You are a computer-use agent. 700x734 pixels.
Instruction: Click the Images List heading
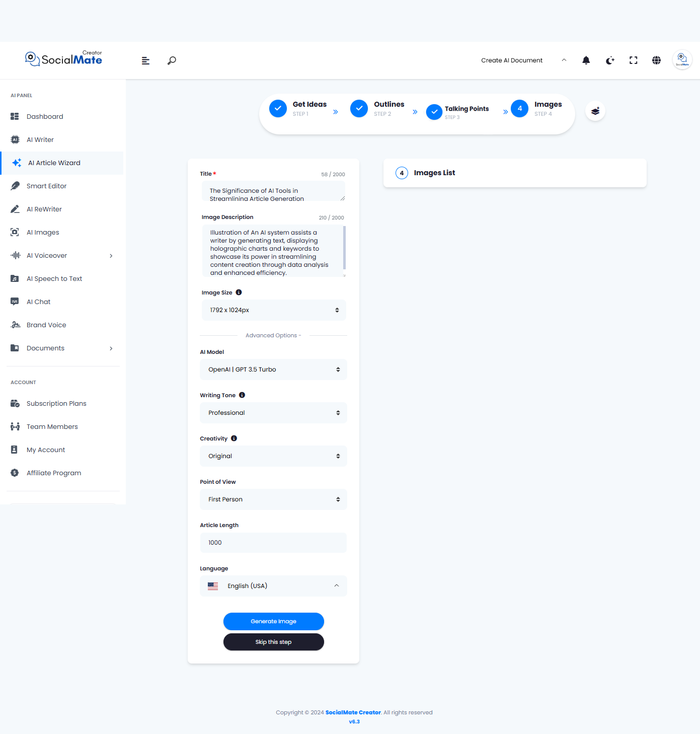click(x=434, y=173)
